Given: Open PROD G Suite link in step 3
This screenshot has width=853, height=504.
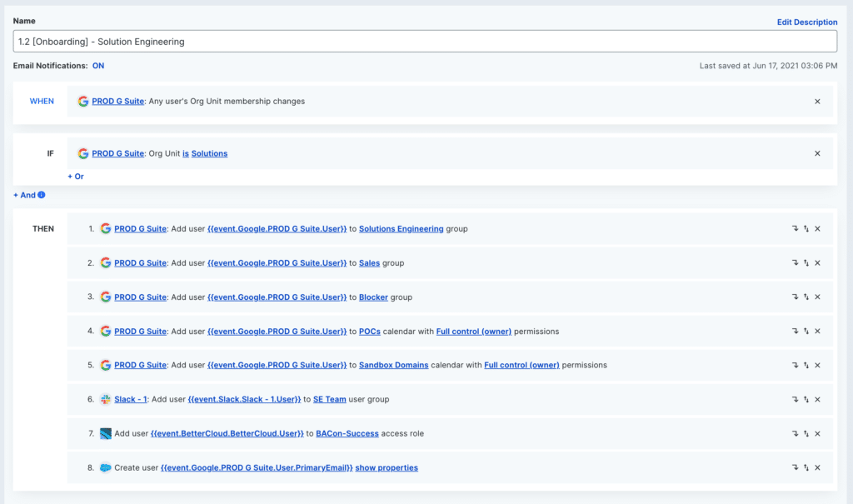Looking at the screenshot, I should tap(140, 297).
